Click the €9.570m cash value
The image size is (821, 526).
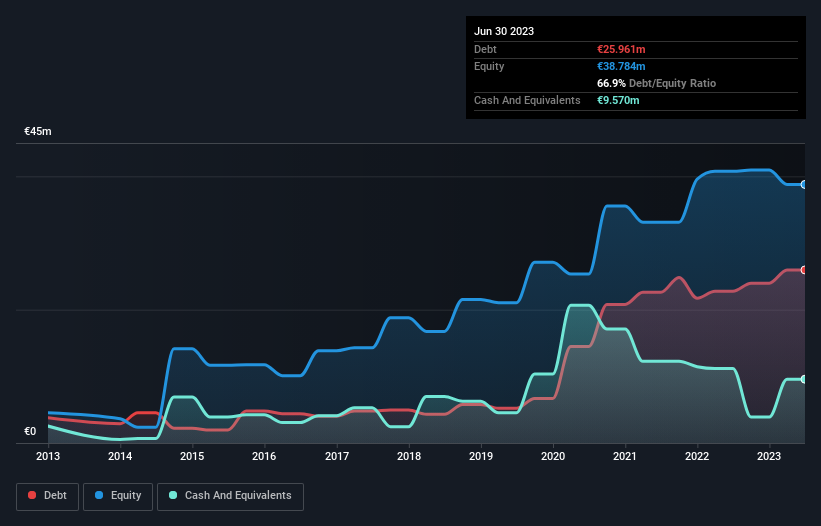(618, 100)
